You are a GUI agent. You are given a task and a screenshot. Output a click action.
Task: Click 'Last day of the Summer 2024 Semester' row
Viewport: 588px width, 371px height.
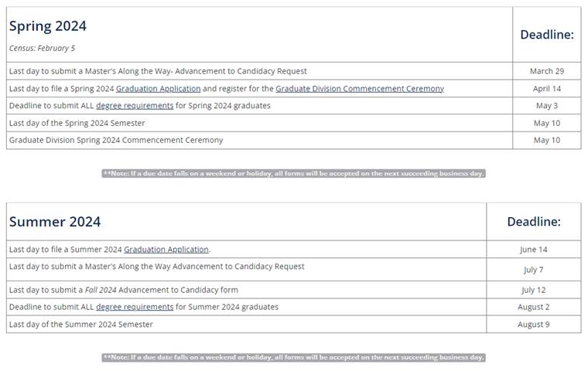coord(81,325)
